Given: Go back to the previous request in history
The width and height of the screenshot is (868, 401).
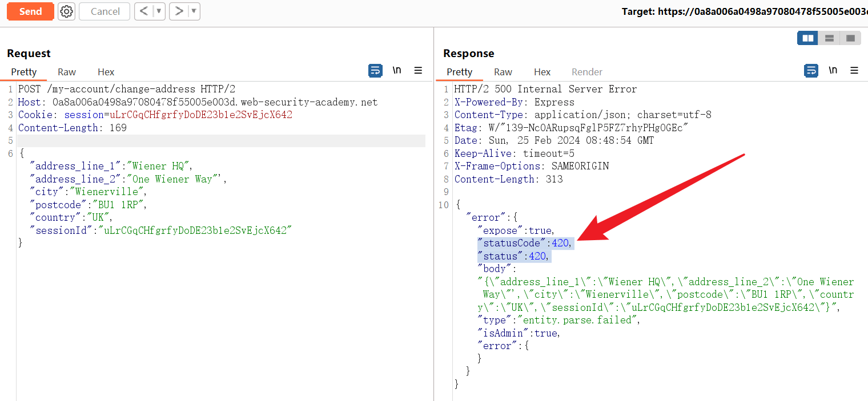Looking at the screenshot, I should (143, 11).
